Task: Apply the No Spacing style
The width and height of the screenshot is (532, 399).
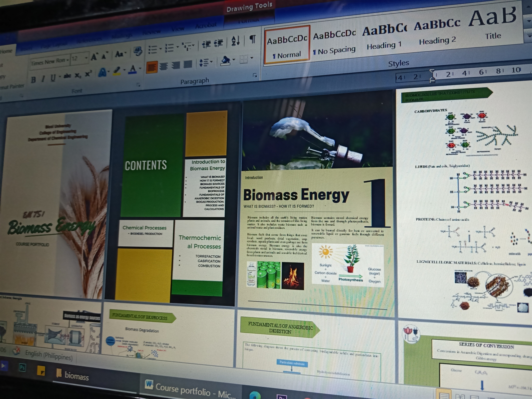Action: point(334,43)
